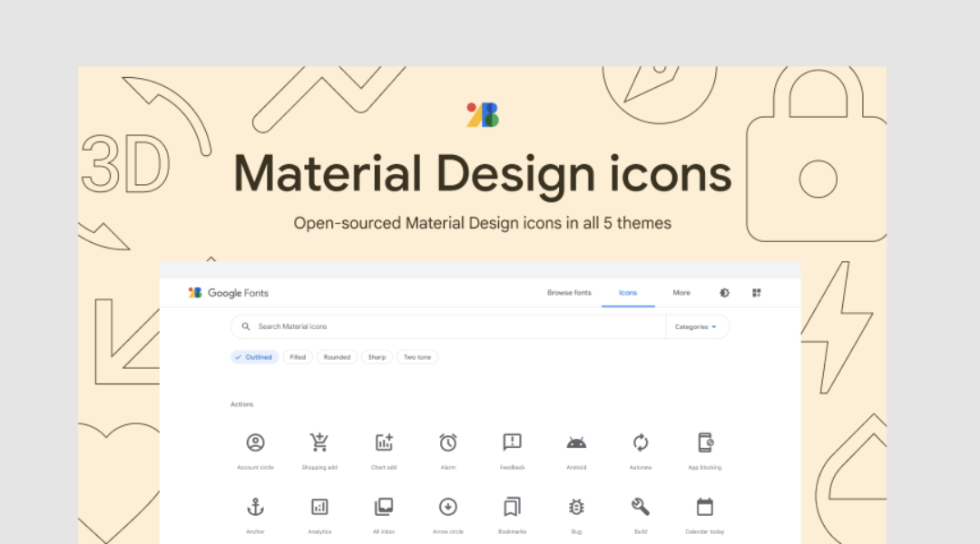This screenshot has width=980, height=544.
Task: Select the Feedback icon
Action: pyautogui.click(x=512, y=442)
